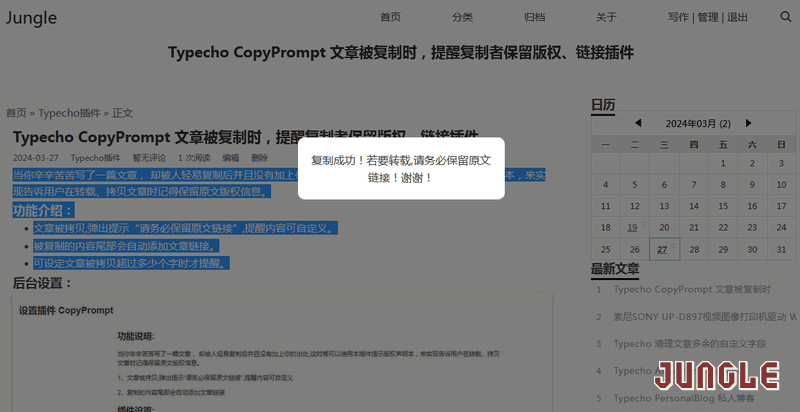800x412 pixels.
Task: Click the 后台设置 heading
Action: click(x=43, y=283)
